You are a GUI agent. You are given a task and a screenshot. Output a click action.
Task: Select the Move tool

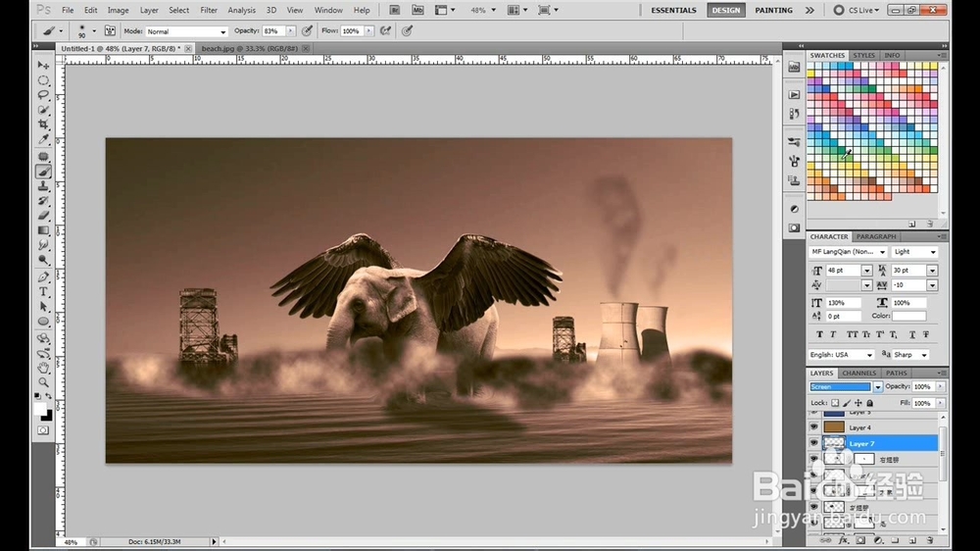pos(43,65)
